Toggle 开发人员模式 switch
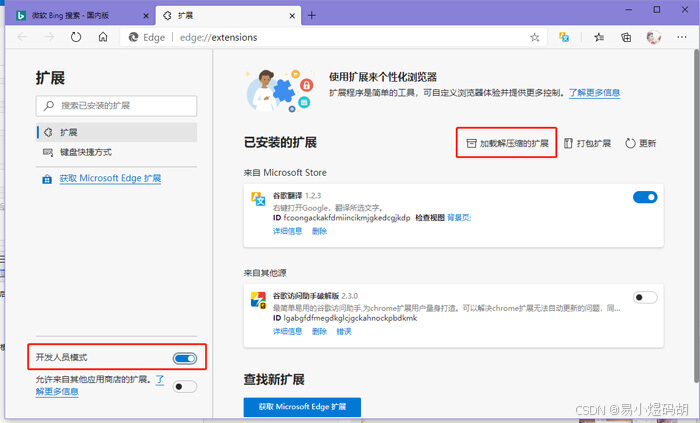 point(185,358)
